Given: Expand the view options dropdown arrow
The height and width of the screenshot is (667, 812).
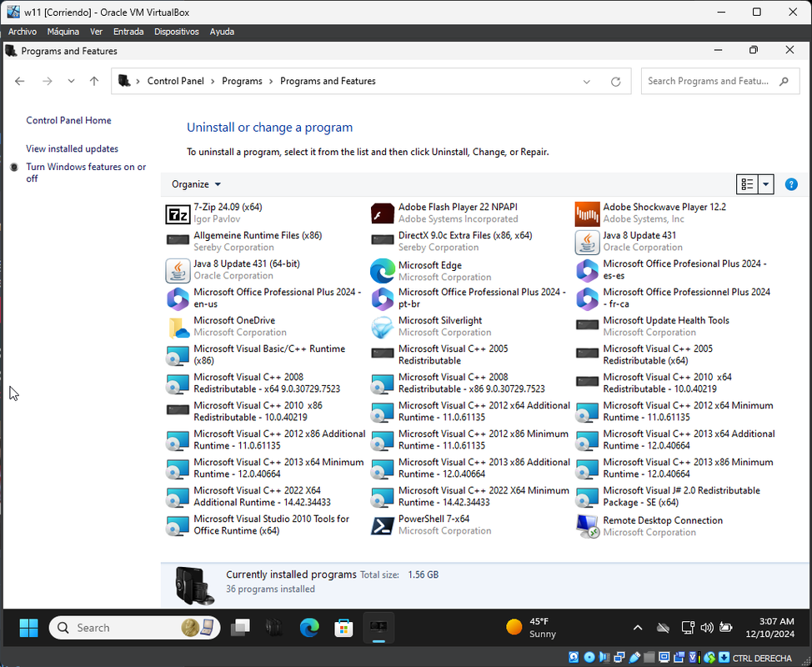Looking at the screenshot, I should point(766,184).
